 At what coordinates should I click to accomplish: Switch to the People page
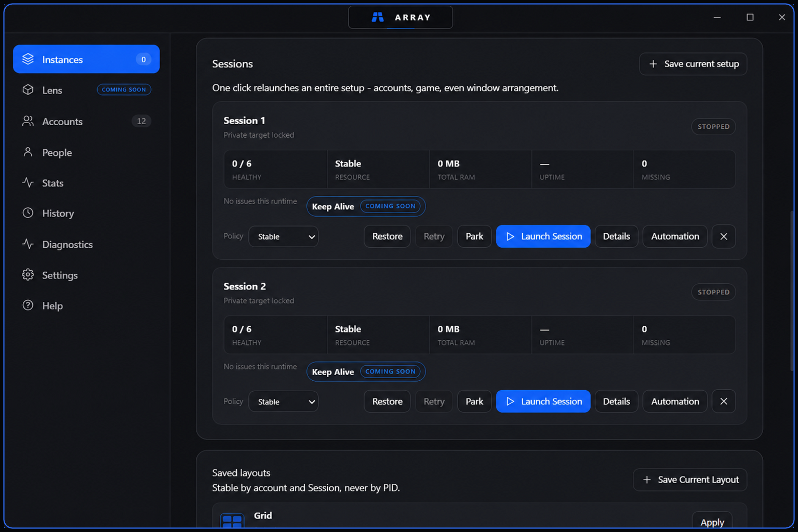click(x=86, y=152)
